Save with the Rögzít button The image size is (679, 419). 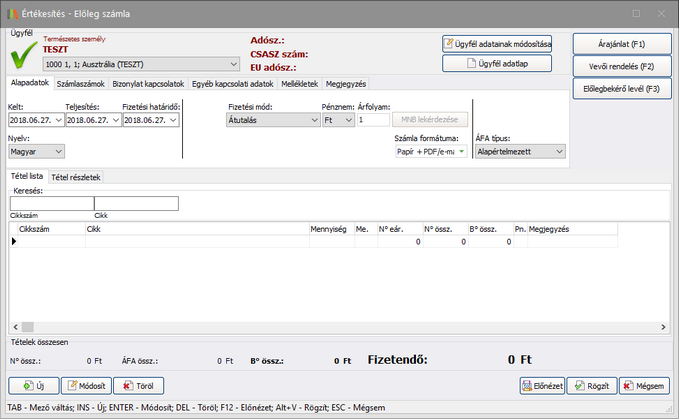coord(591,385)
